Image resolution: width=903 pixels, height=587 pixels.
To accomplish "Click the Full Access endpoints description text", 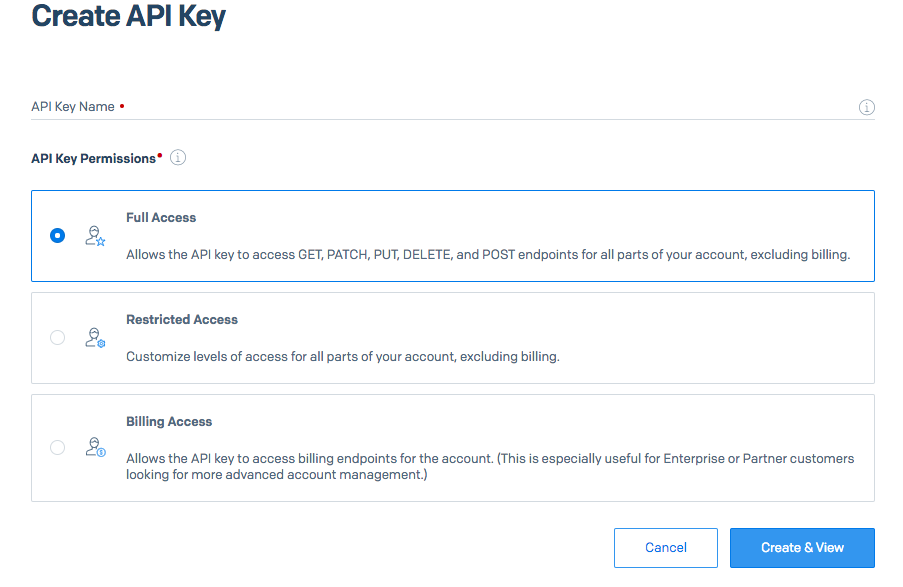I will tap(487, 255).
